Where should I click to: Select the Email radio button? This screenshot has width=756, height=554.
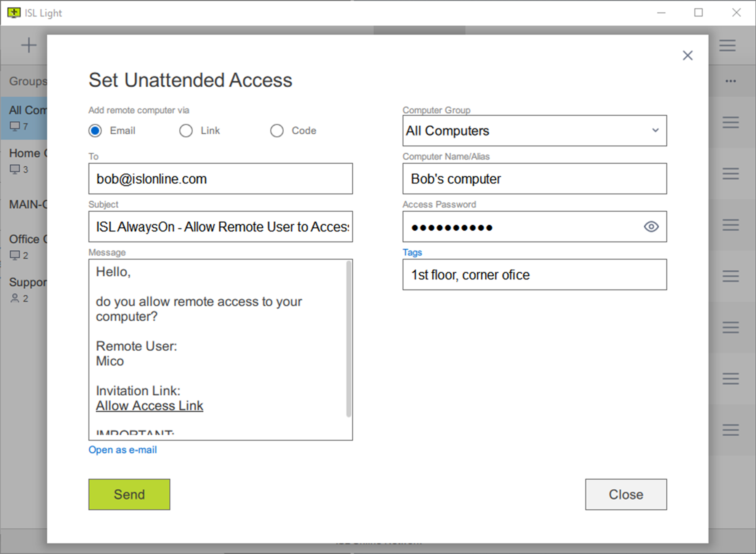coord(95,131)
